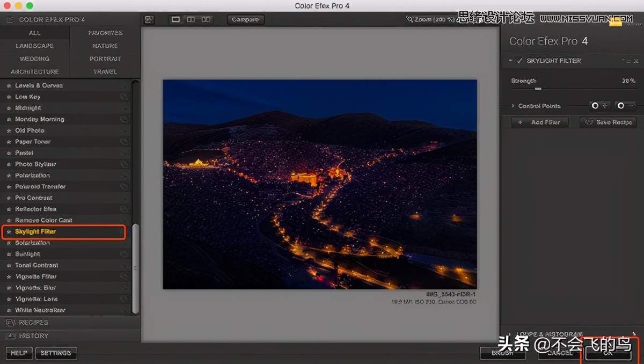Viewport: 644px width, 364px height.
Task: Select the Tonal Contrast filter
Action: coord(36,265)
